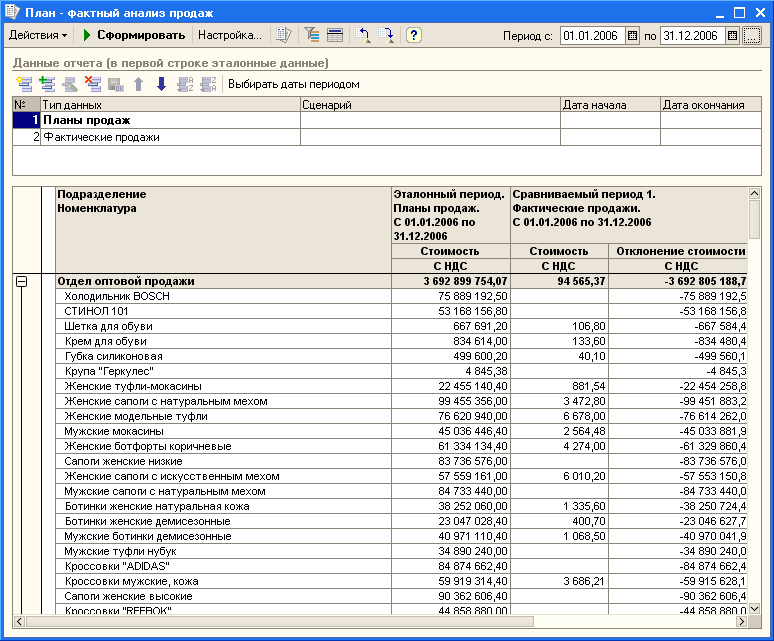
Task: Click the Сформировать button to generate report
Action: point(133,36)
